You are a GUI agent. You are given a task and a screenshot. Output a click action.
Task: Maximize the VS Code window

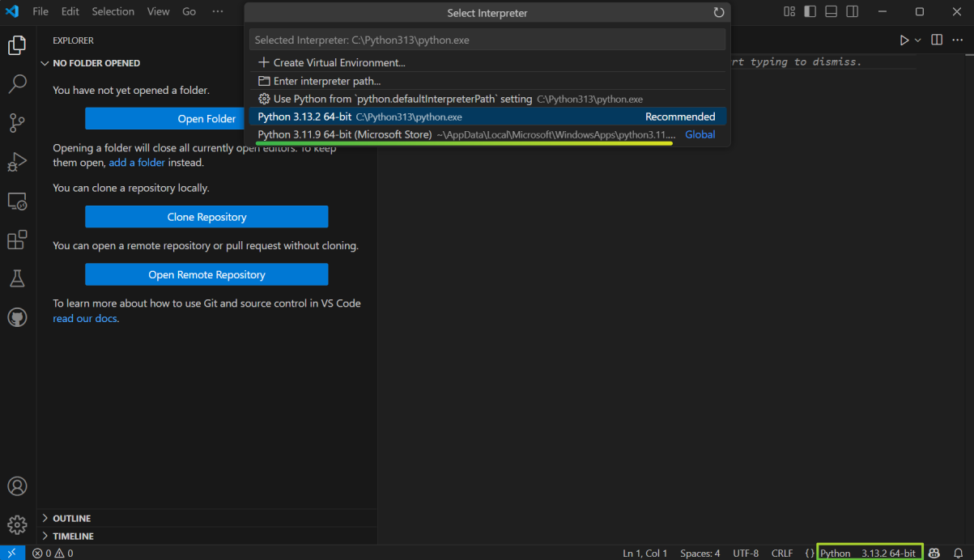pos(920,11)
